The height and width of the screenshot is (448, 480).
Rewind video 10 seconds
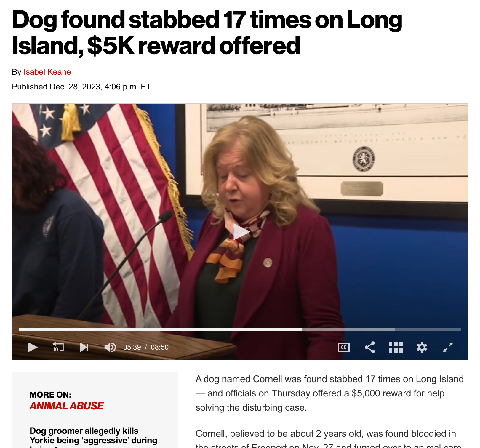coord(58,347)
